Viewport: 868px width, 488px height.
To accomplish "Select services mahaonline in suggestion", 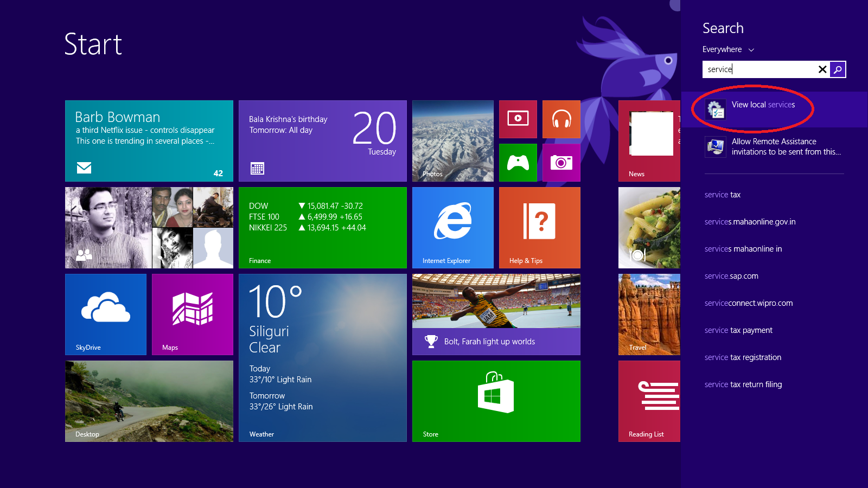I will click(743, 249).
